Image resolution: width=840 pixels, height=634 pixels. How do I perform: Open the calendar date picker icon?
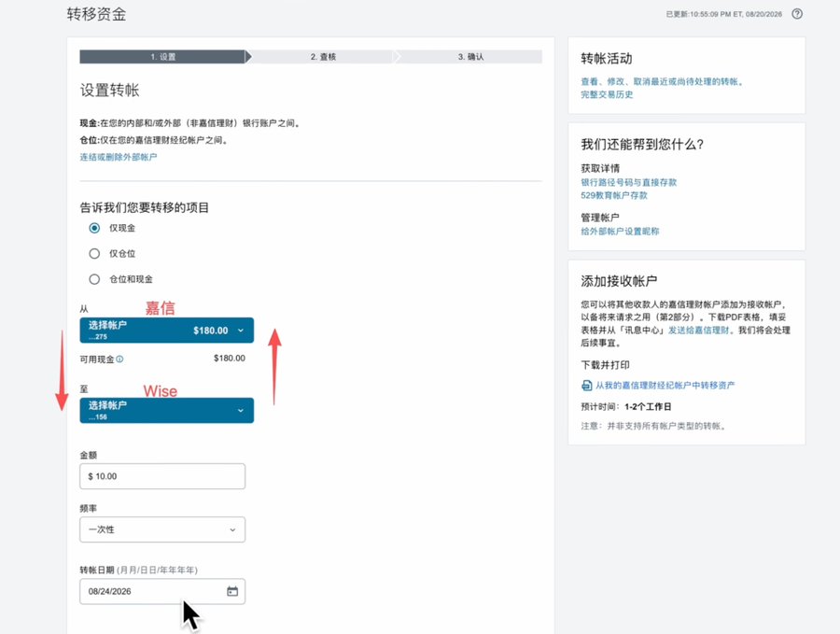pos(232,591)
